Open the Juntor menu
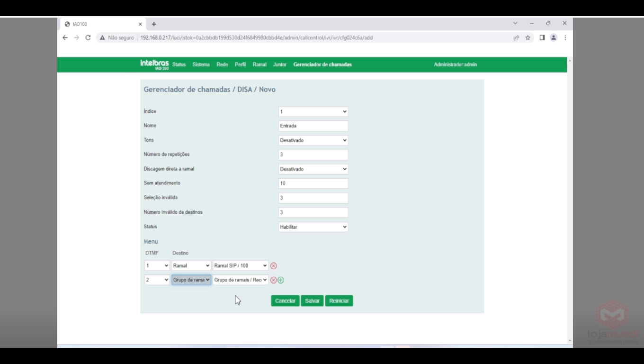 click(280, 64)
